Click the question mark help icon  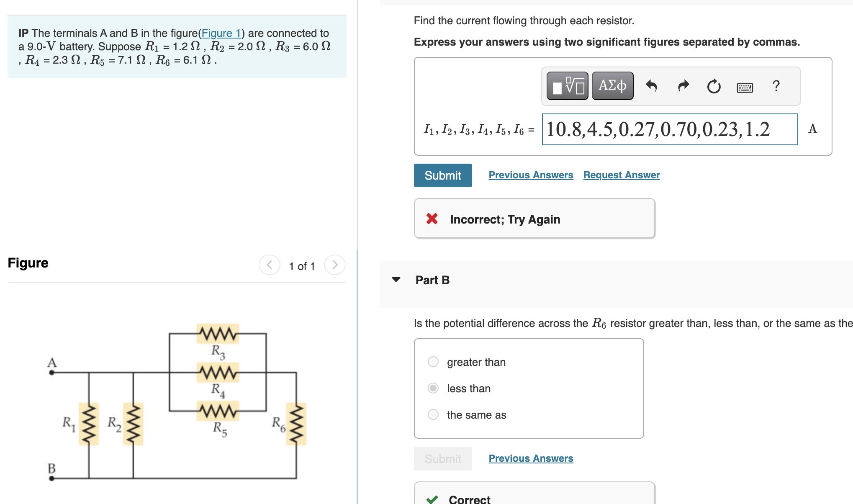point(776,86)
